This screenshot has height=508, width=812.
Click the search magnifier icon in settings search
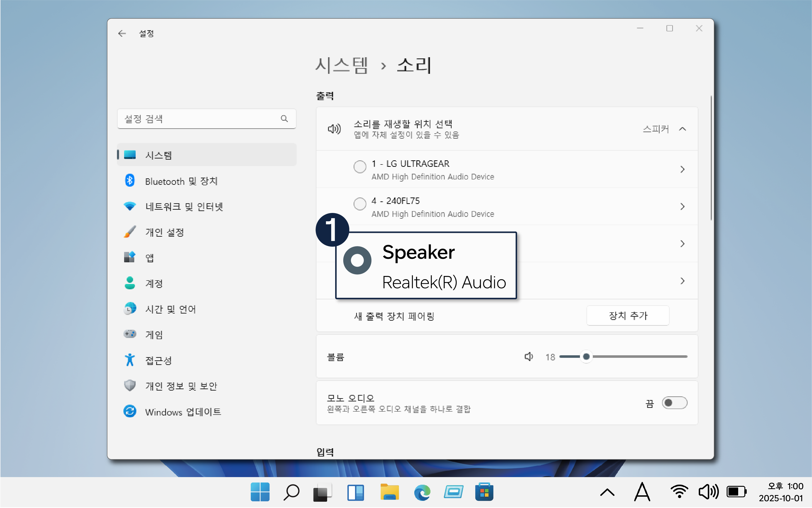(x=284, y=119)
